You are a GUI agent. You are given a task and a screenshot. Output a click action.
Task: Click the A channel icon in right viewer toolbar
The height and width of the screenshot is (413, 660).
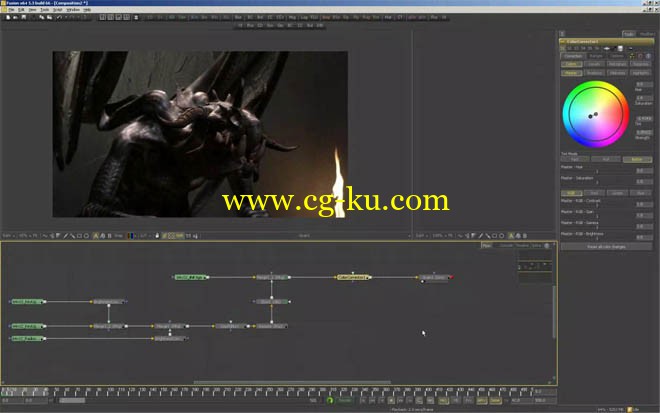tap(511, 236)
